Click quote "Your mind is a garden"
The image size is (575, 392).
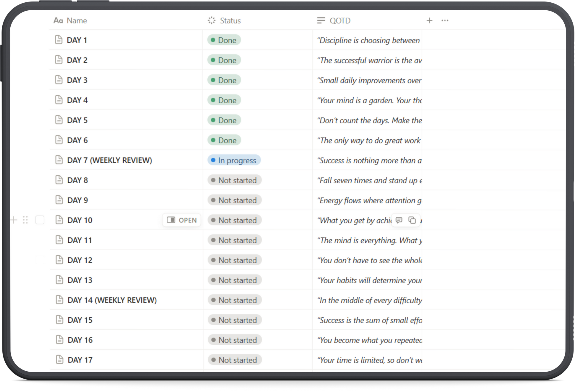pos(355,100)
